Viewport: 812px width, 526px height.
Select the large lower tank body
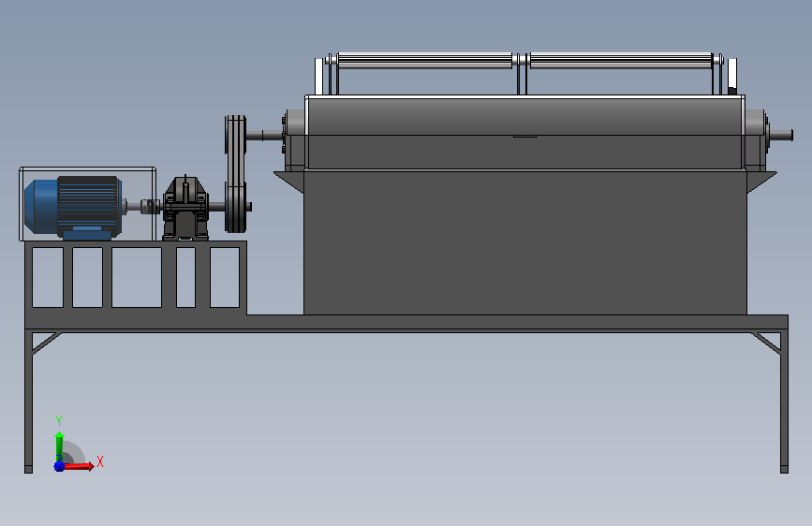point(525,242)
